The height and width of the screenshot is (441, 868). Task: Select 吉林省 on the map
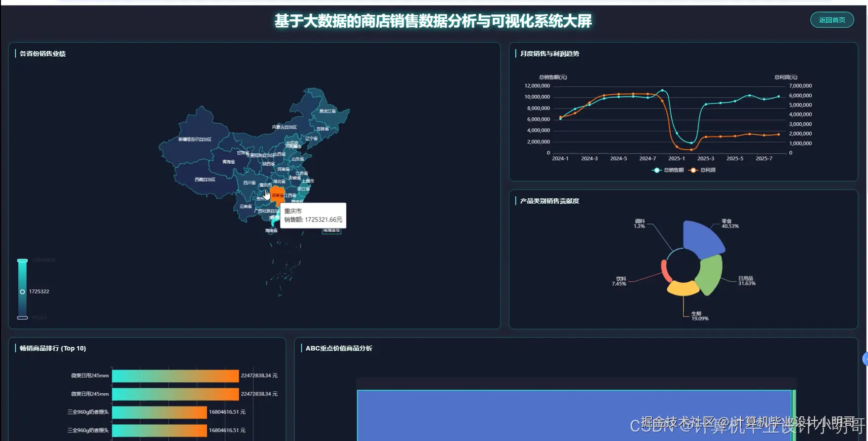tap(323, 129)
